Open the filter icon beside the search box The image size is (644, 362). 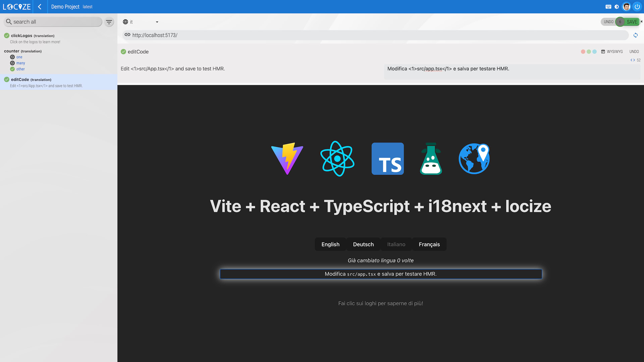click(109, 22)
